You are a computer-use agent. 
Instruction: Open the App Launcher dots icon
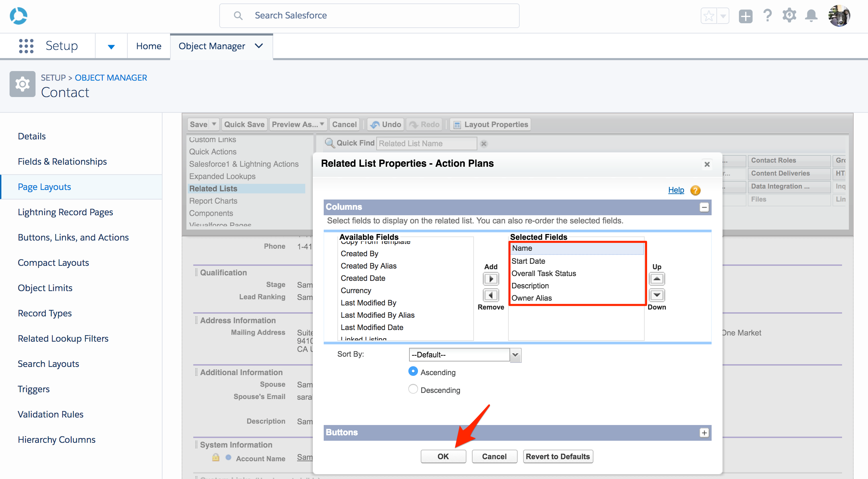point(26,46)
